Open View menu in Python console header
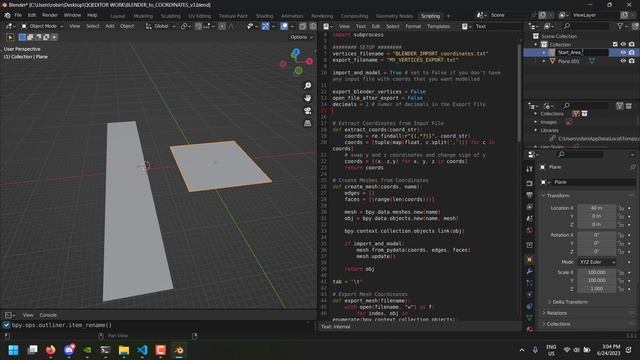This screenshot has height=360, width=640. pos(28,315)
